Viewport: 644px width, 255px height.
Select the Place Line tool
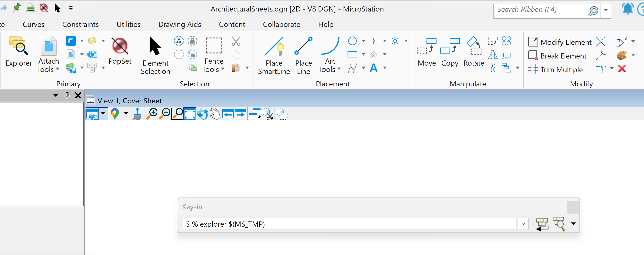(304, 55)
